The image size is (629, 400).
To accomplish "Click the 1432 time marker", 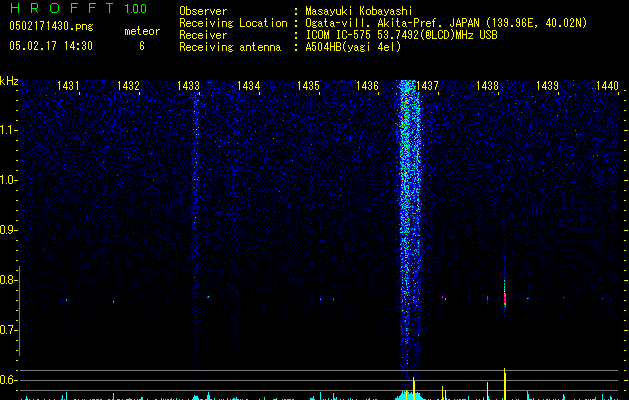I will [x=128, y=86].
